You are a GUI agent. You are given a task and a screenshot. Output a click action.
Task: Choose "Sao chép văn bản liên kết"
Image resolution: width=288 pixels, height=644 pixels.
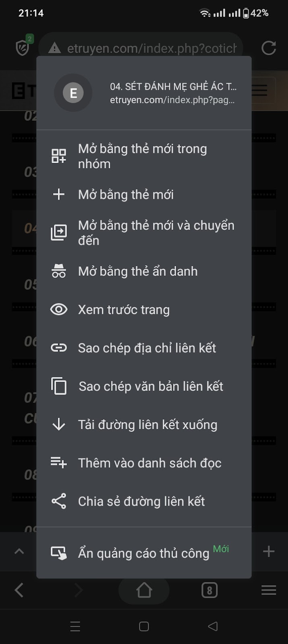click(x=151, y=386)
